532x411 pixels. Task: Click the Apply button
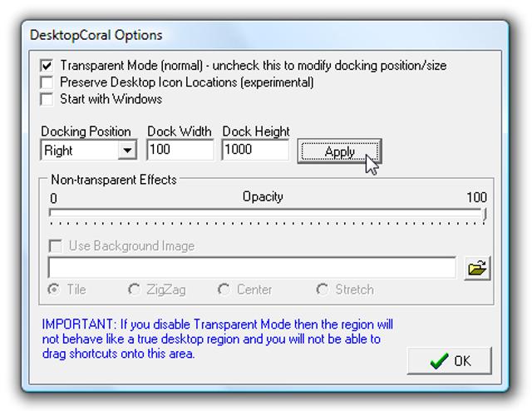pos(339,151)
